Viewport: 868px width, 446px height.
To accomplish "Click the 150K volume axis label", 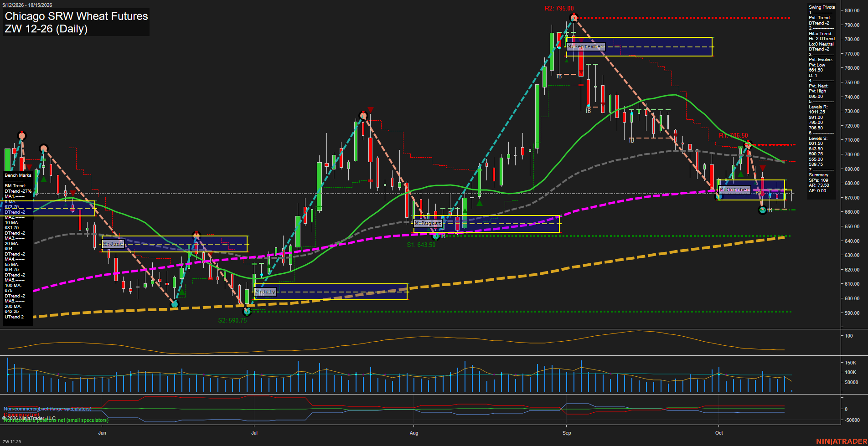I will click(x=851, y=363).
